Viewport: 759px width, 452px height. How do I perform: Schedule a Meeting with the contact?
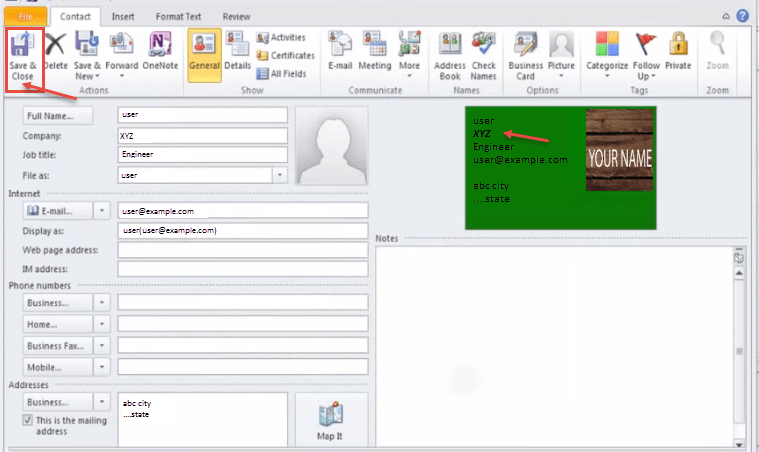pyautogui.click(x=375, y=51)
